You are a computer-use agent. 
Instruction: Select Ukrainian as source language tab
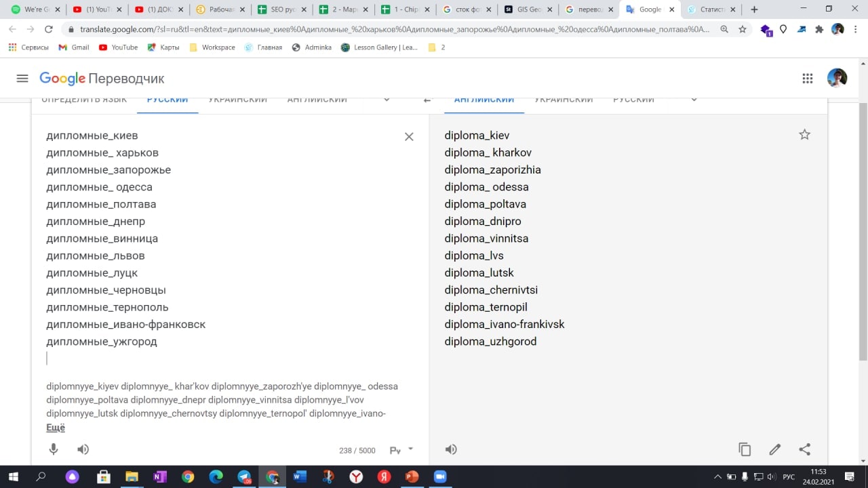click(237, 100)
